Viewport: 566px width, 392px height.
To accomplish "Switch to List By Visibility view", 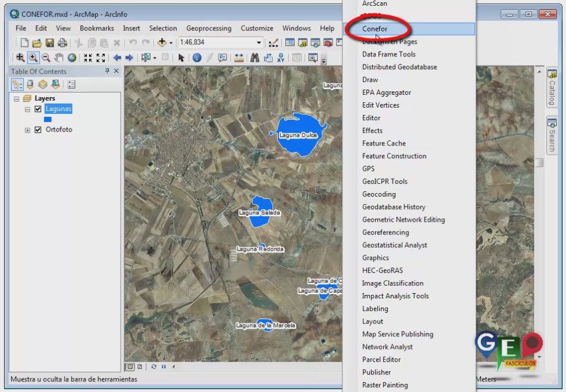I will 43,84.
